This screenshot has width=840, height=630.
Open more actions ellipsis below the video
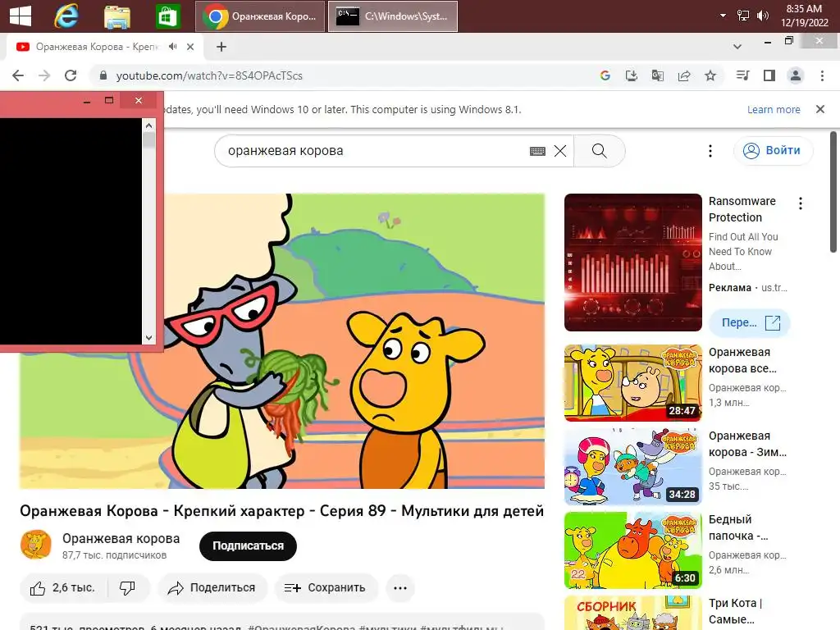[400, 588]
